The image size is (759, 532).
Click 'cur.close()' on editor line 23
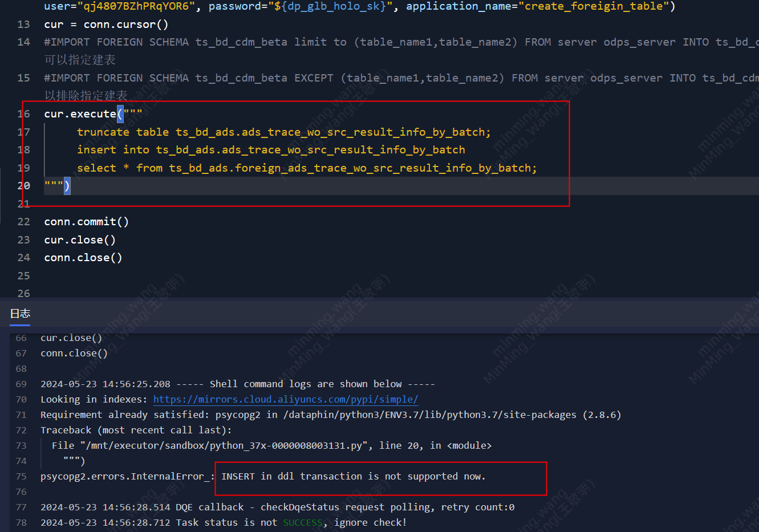(80, 240)
